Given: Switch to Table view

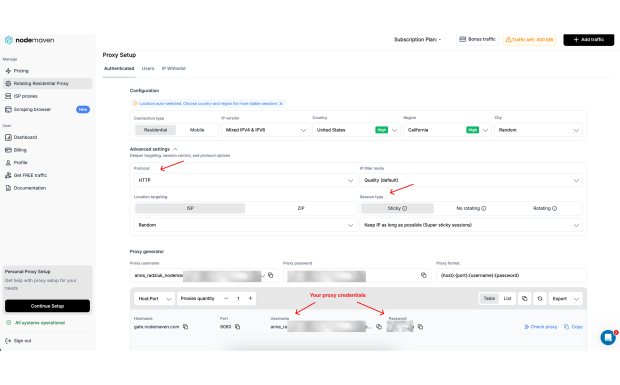Looking at the screenshot, I should click(x=489, y=298).
